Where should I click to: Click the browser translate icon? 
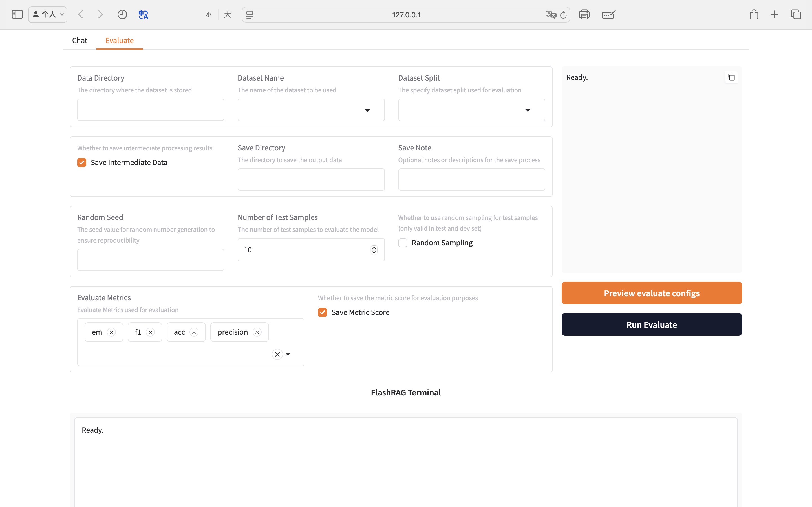(143, 15)
